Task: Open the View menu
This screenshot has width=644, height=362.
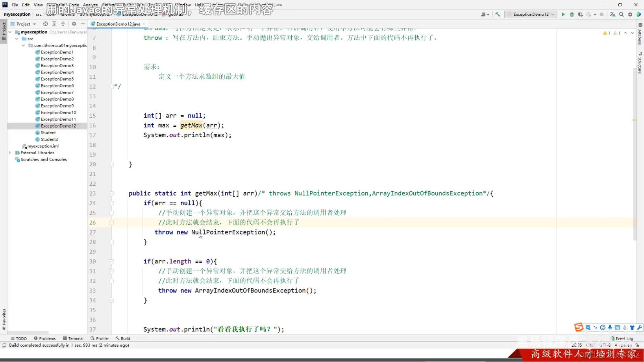Action: tap(38, 5)
